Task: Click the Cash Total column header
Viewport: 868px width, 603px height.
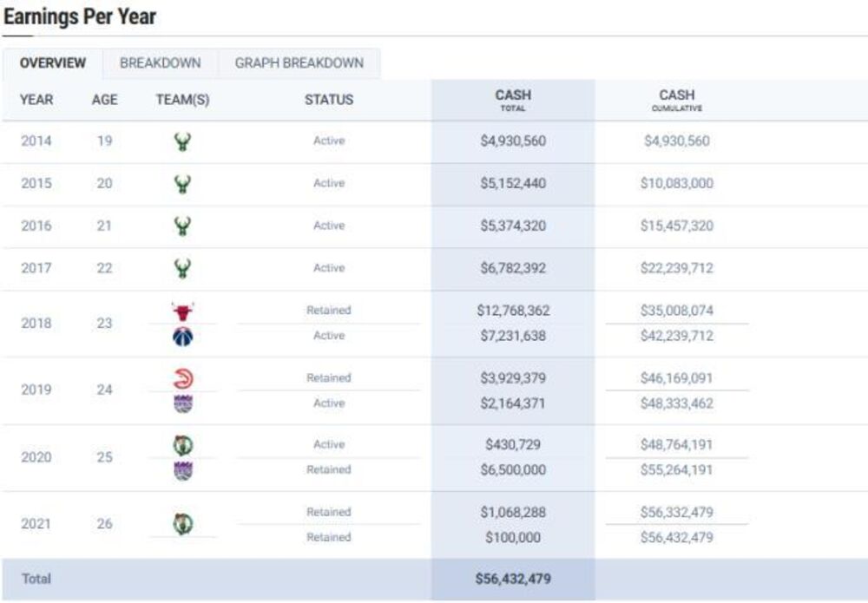Action: coord(513,100)
